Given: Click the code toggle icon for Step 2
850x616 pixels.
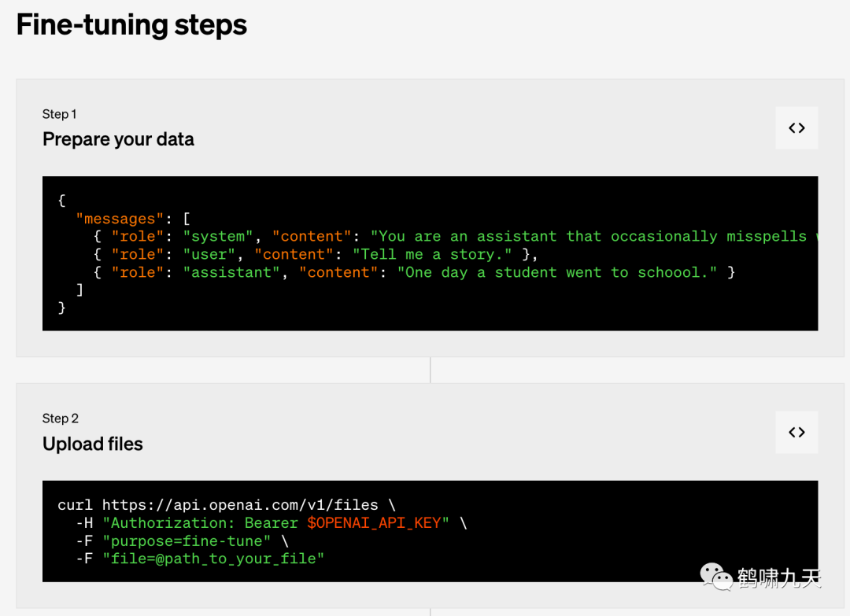Looking at the screenshot, I should tap(796, 432).
